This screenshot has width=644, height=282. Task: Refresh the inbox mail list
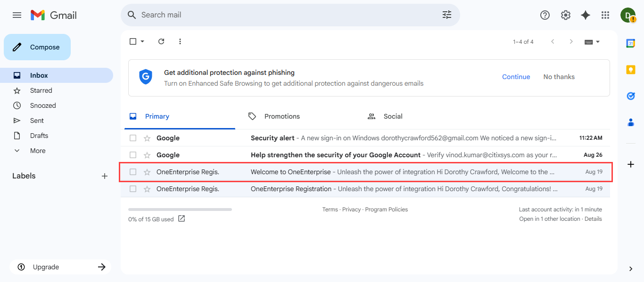pyautogui.click(x=161, y=41)
